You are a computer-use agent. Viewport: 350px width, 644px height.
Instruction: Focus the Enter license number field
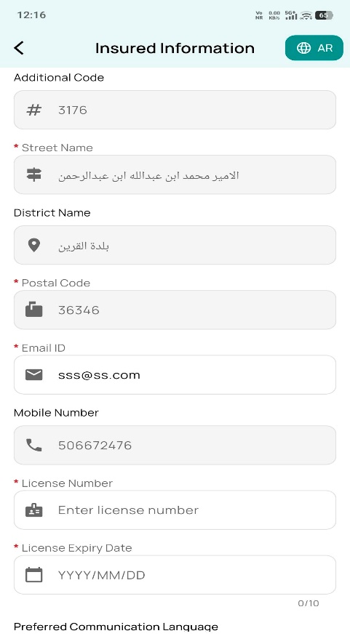(x=175, y=510)
